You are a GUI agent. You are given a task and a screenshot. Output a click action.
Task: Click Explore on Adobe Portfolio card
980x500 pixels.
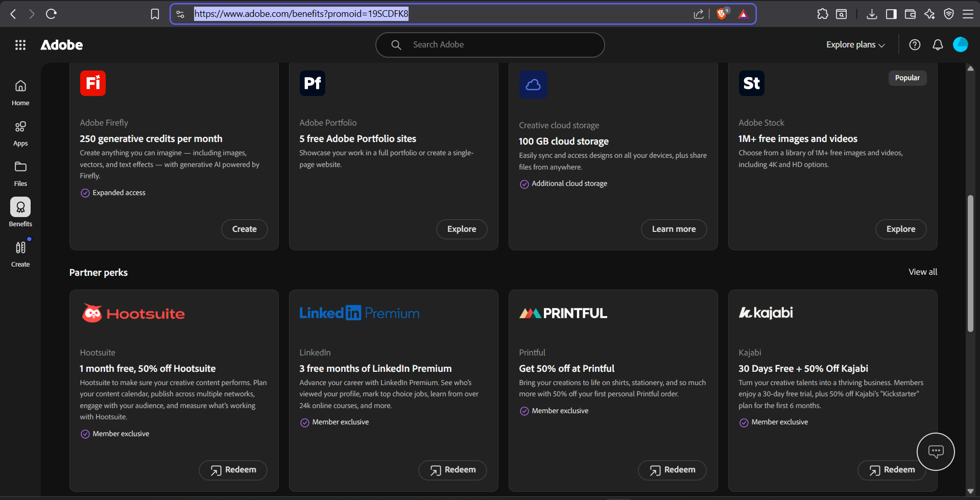tap(462, 229)
